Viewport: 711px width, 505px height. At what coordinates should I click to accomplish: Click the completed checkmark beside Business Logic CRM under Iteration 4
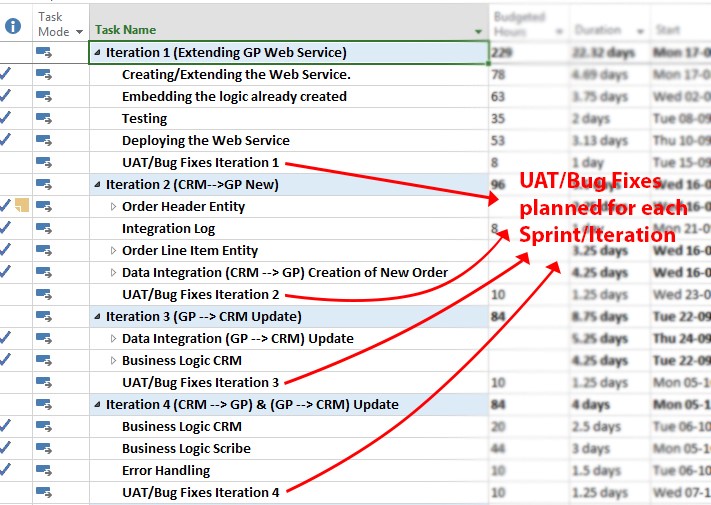coord(6,427)
